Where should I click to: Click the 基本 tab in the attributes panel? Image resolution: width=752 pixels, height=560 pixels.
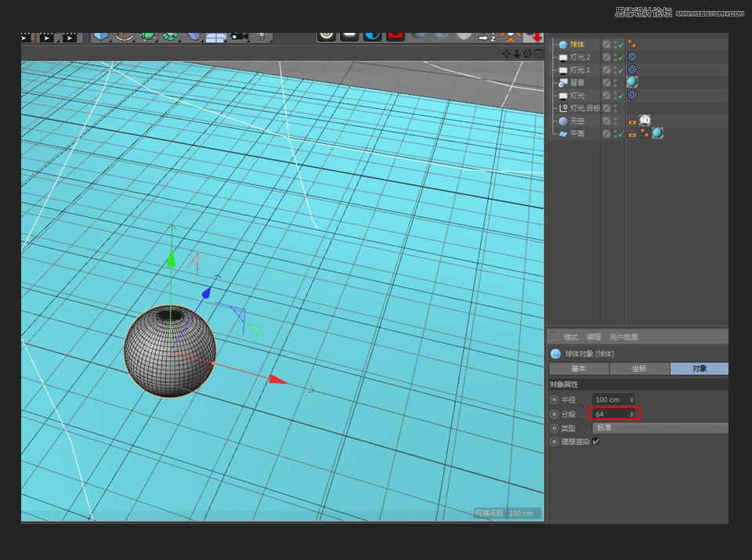580,368
